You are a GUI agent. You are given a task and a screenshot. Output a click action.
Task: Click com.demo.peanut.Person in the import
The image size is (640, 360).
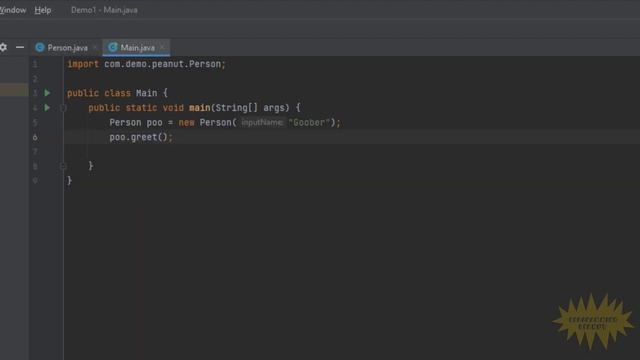click(162, 64)
